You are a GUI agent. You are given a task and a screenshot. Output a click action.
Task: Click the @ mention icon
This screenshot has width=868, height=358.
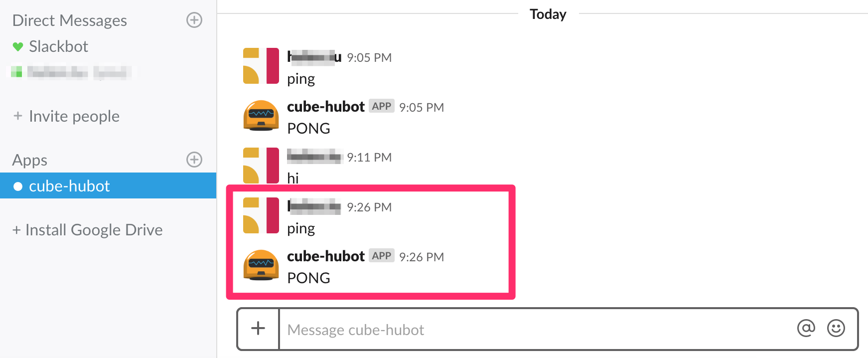click(806, 328)
